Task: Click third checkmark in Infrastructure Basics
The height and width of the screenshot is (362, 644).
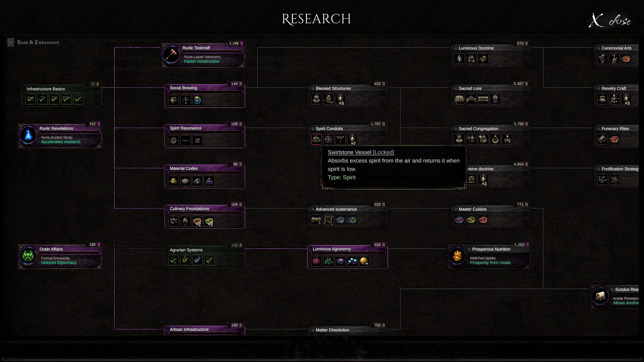Action: click(x=54, y=99)
